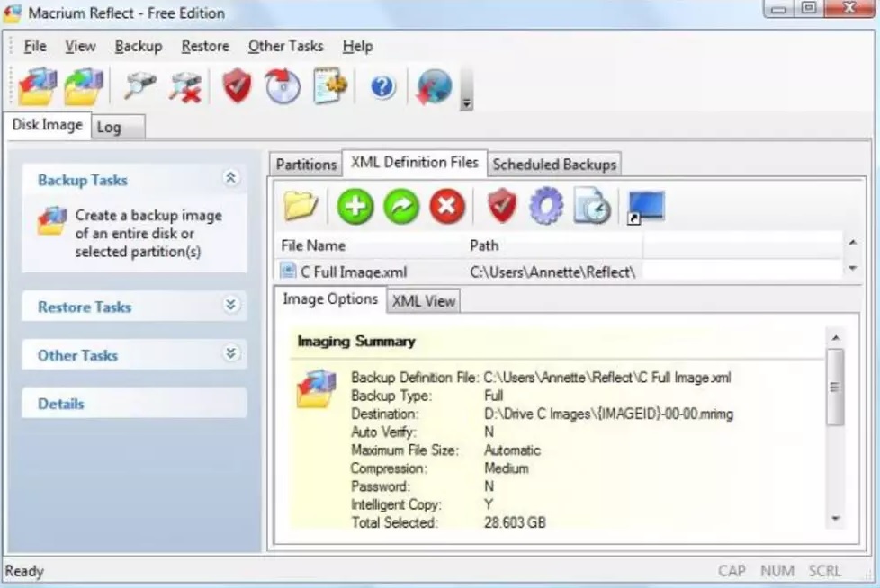
Task: Click the Imaging Summary scrollbar thumb
Action: point(835,387)
